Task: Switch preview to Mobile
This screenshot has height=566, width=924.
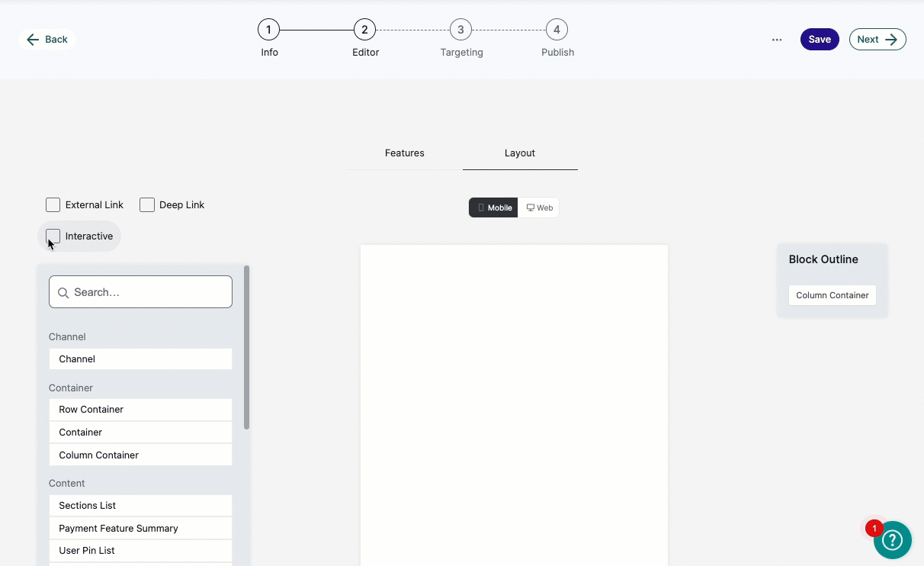Action: click(x=493, y=207)
